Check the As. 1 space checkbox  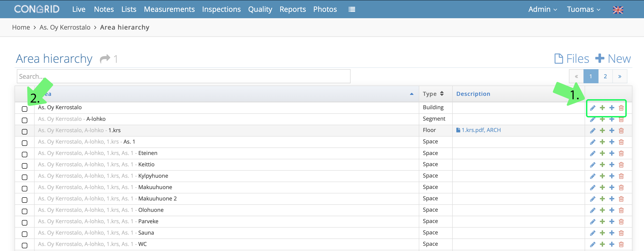click(25, 143)
